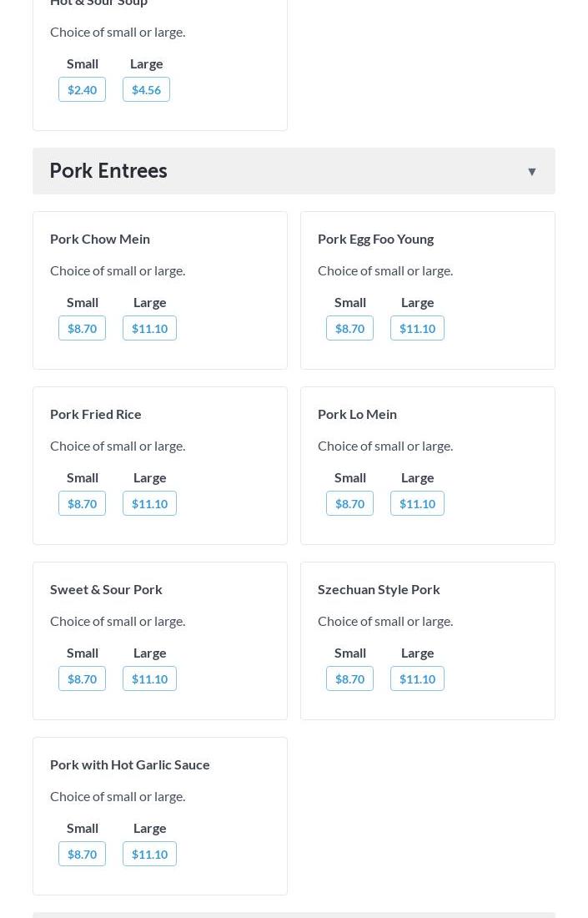Choose large Pork Chow Mein $11.10
588x918 pixels.
click(x=149, y=328)
